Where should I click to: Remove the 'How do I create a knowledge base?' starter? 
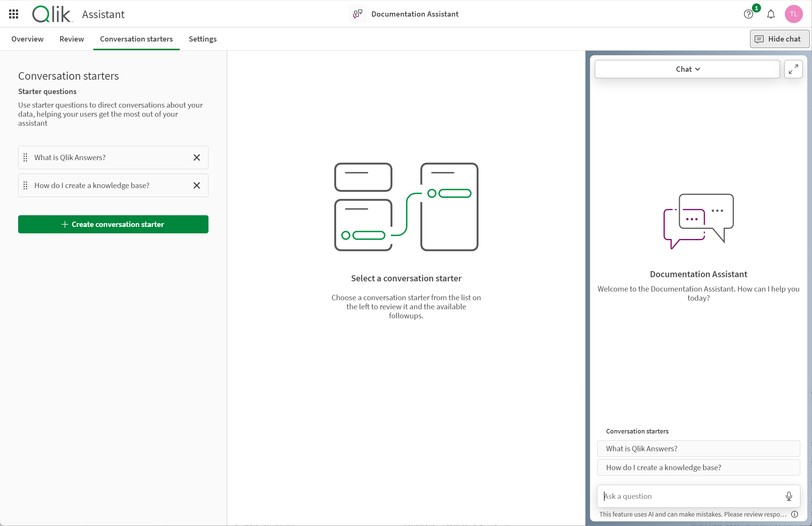(x=197, y=185)
